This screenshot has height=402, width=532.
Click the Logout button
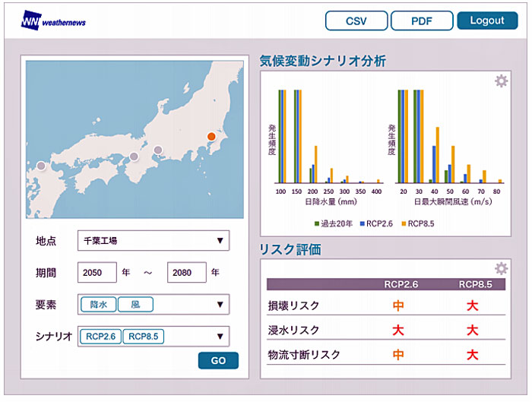tap(487, 21)
